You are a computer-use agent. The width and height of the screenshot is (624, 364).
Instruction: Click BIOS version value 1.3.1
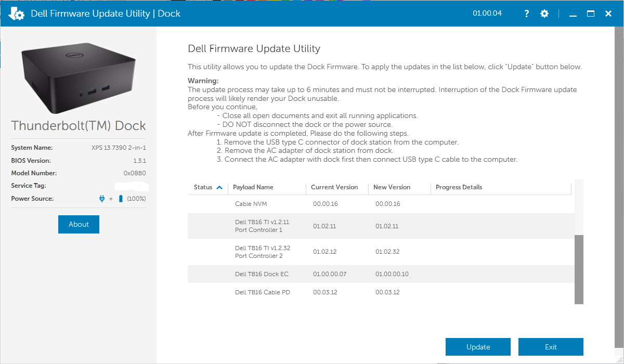pyautogui.click(x=140, y=161)
